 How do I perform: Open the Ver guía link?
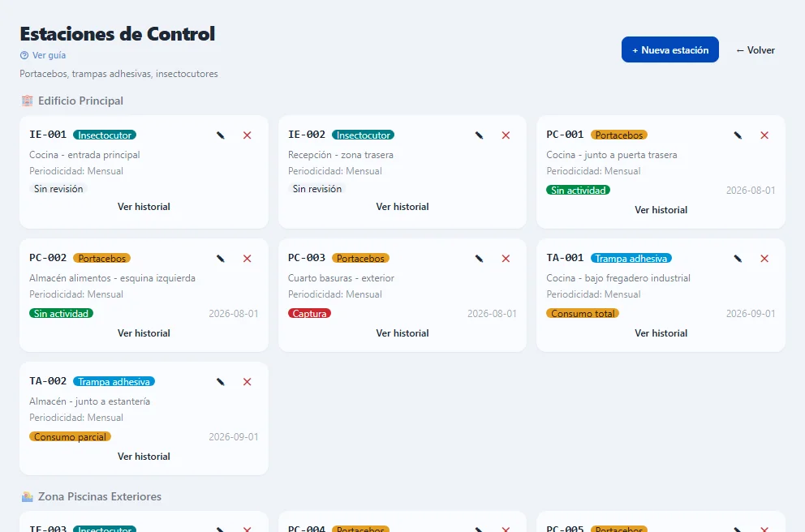point(49,55)
